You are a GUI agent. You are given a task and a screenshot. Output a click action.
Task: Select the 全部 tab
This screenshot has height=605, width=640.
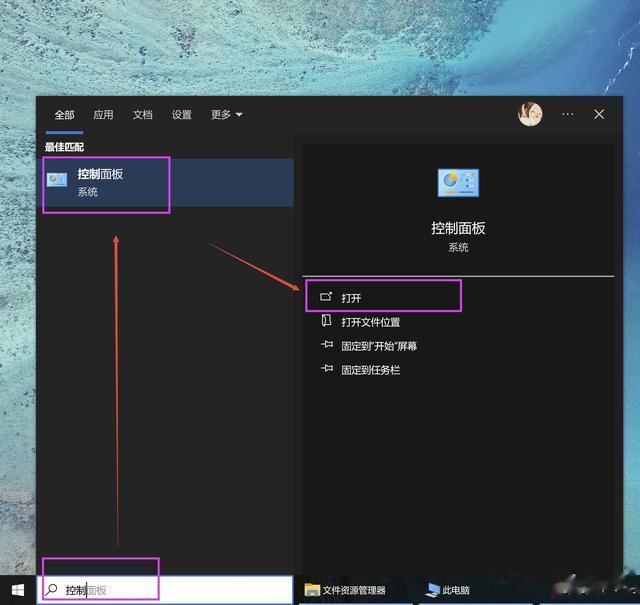[64, 115]
